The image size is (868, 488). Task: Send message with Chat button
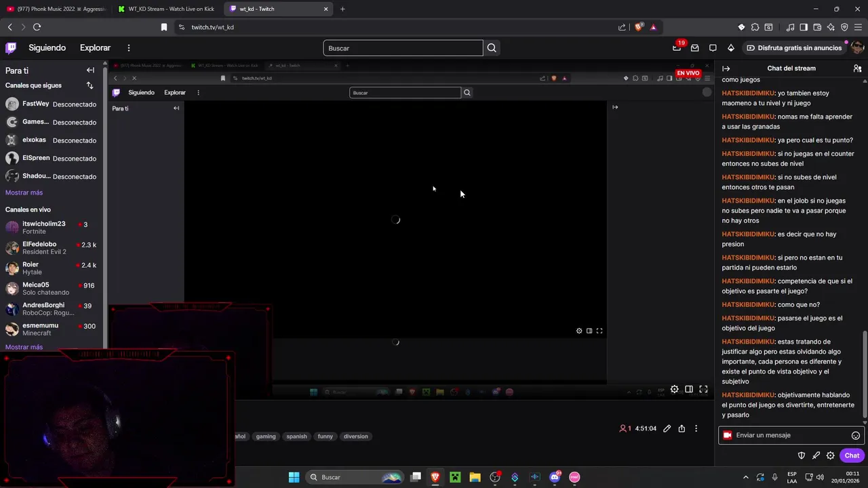pyautogui.click(x=852, y=455)
